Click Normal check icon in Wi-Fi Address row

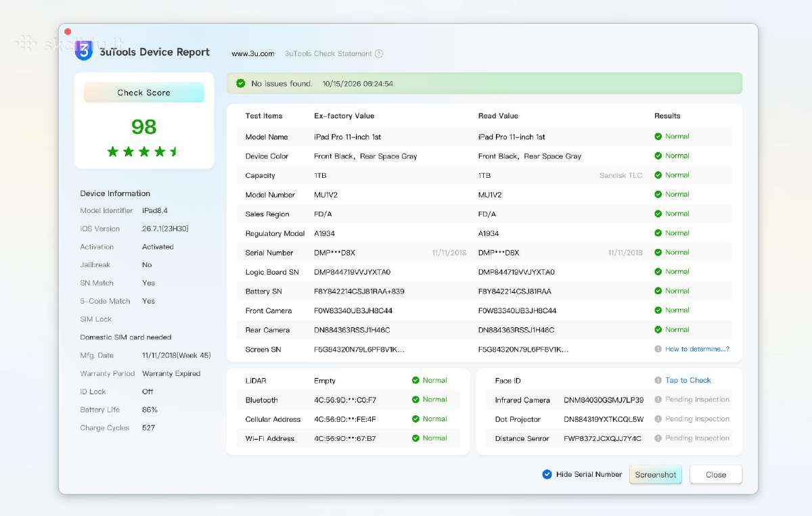click(x=415, y=438)
